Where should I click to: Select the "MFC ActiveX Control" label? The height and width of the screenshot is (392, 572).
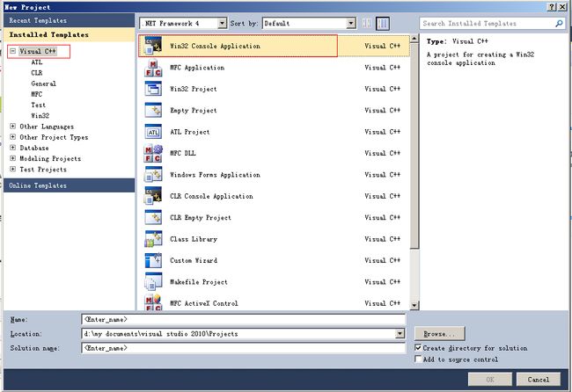203,303
